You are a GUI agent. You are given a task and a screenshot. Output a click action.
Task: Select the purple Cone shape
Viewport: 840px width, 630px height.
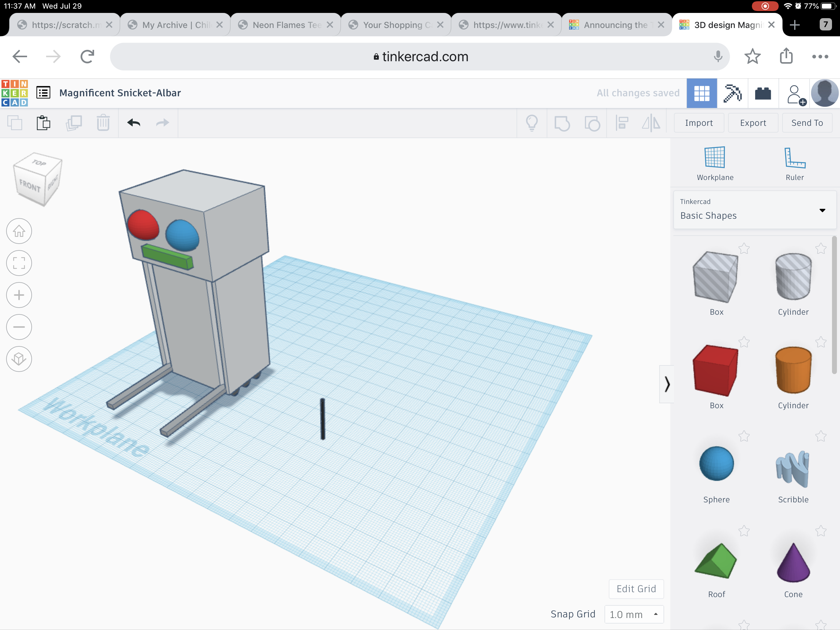pos(793,562)
